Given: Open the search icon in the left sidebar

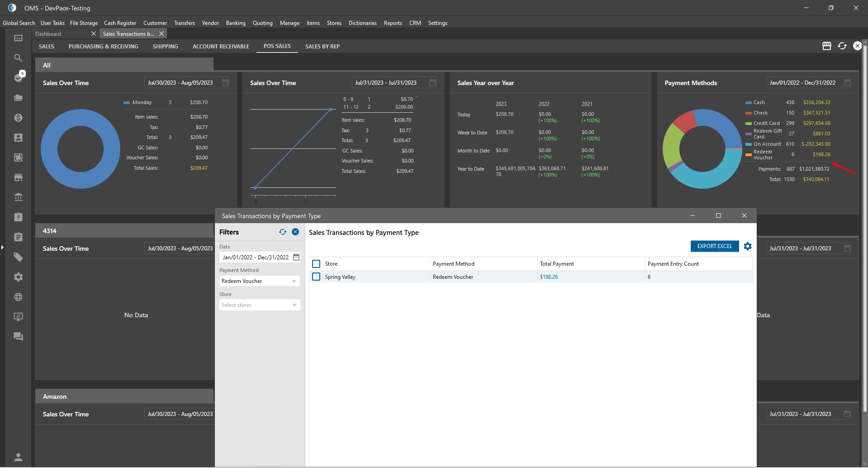Looking at the screenshot, I should tap(18, 58).
